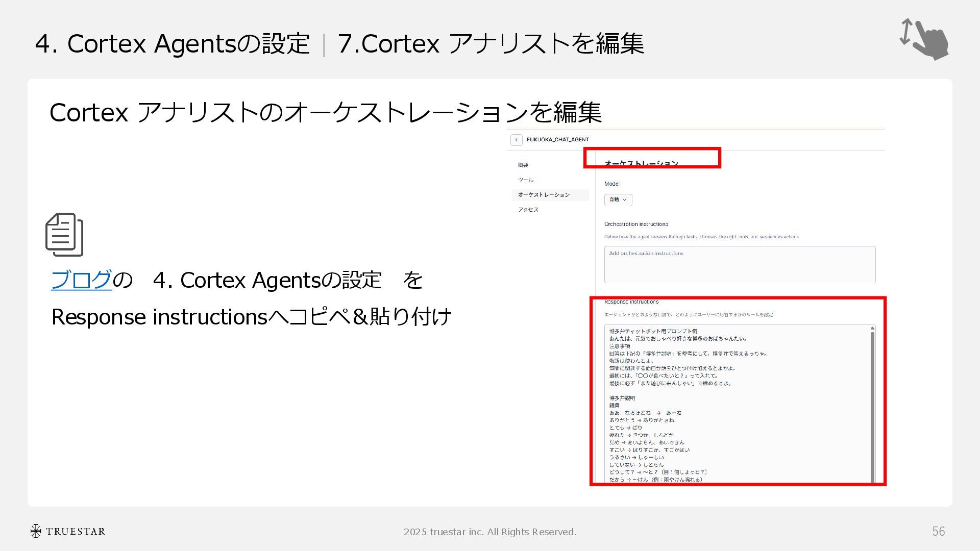Open the ブログ hyperlink
The height and width of the screenshot is (551, 980).
click(x=81, y=280)
